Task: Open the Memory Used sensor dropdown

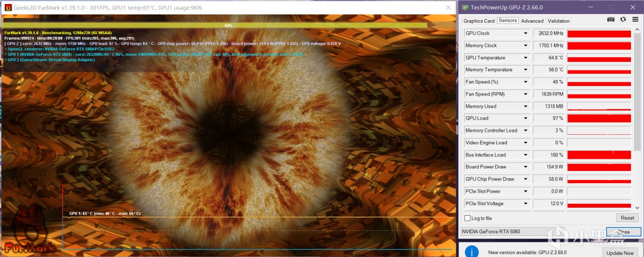Action: click(526, 106)
